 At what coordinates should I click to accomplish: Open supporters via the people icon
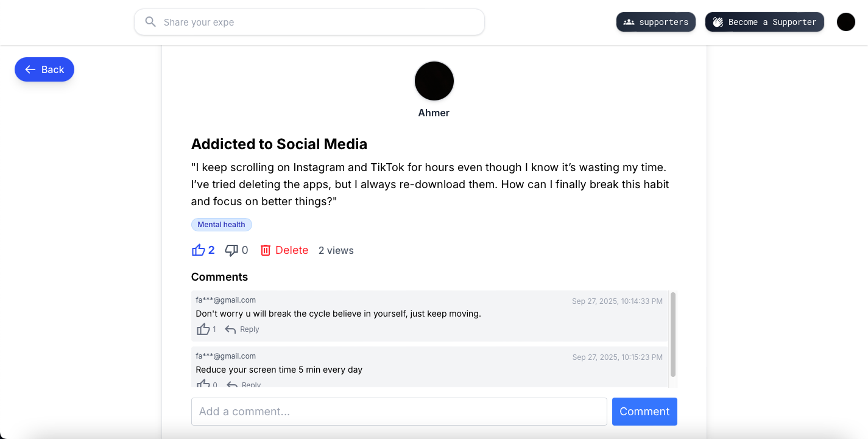coord(629,22)
